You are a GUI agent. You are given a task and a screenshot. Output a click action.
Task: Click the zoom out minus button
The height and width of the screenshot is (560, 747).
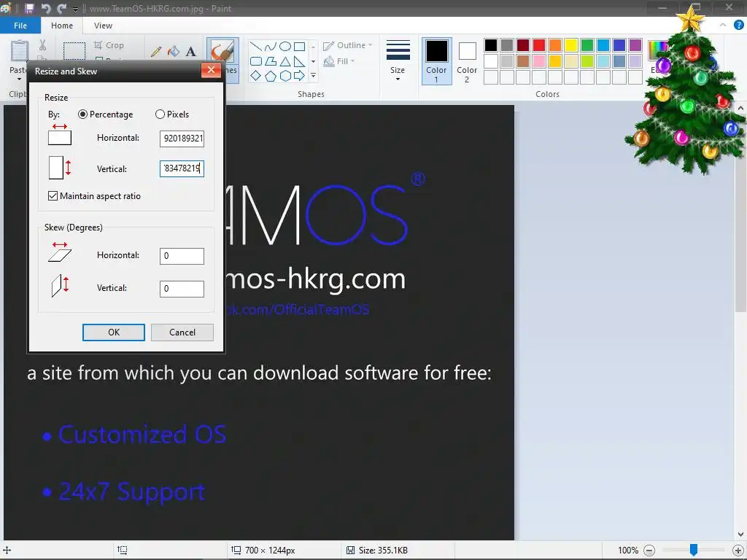click(649, 551)
